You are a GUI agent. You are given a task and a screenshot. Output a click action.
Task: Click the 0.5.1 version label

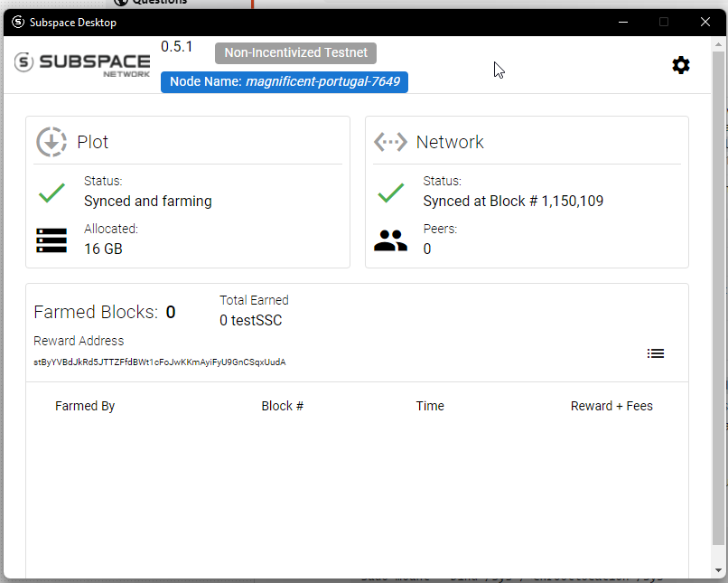click(177, 47)
